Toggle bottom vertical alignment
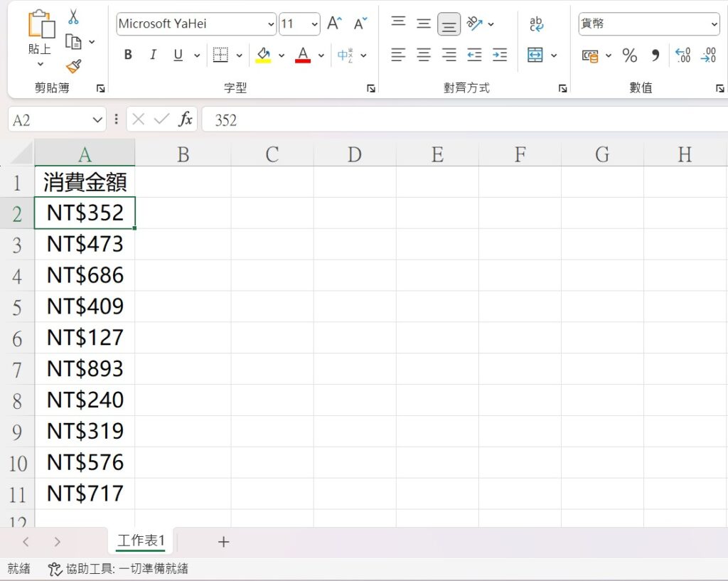The height and width of the screenshot is (581, 728). coord(449,24)
